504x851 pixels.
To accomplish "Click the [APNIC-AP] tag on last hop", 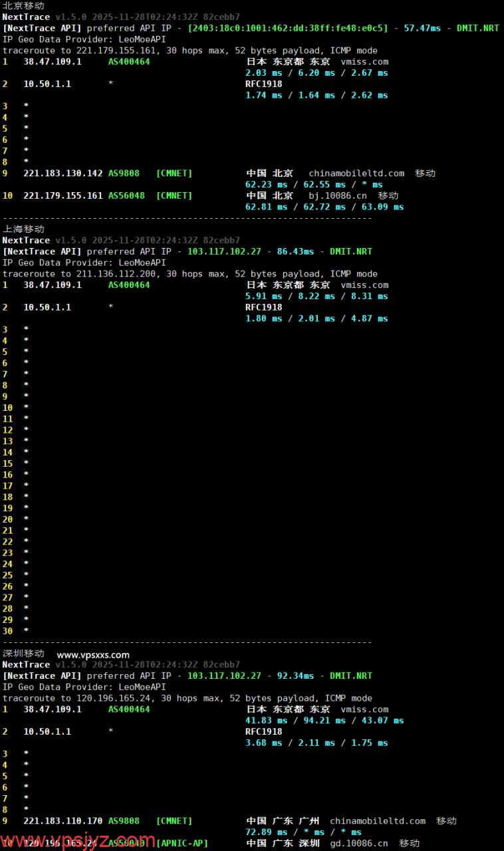I will pos(182,843).
